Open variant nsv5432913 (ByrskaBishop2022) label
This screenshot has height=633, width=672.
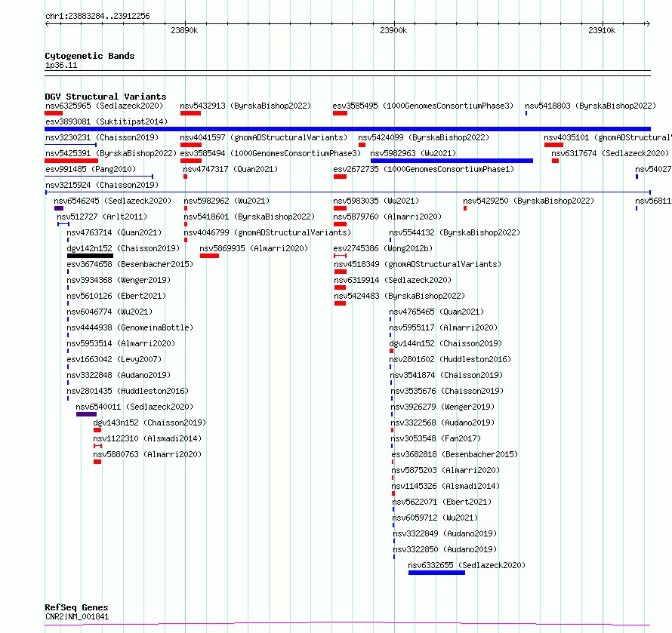point(245,106)
